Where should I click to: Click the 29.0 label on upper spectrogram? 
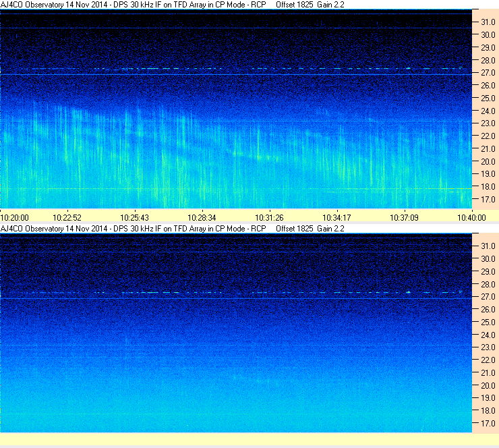[x=488, y=48]
